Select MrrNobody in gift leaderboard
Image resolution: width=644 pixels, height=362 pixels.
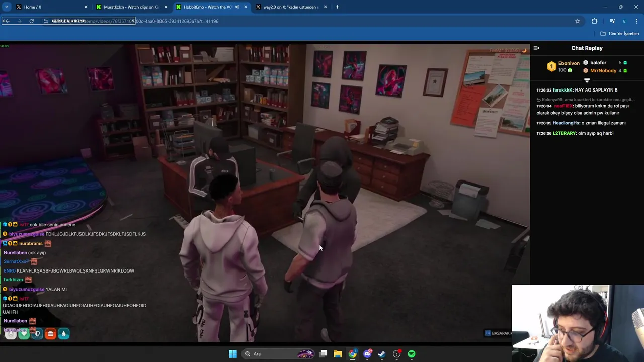(603, 71)
